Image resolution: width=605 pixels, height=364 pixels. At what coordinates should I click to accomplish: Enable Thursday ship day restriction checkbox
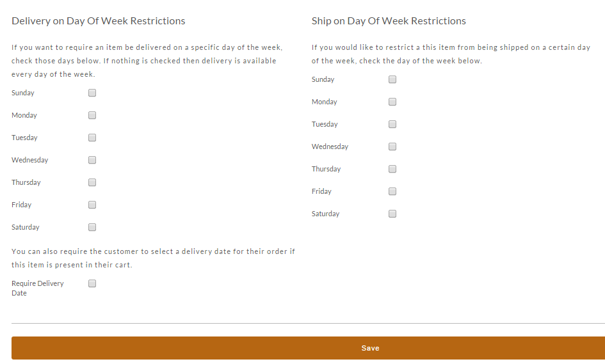392,169
